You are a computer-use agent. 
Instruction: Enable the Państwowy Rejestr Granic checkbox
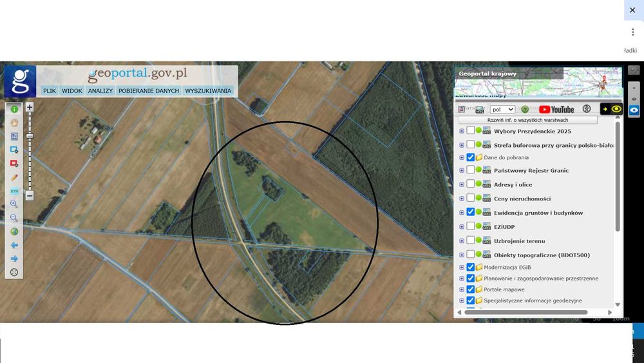[x=471, y=170]
